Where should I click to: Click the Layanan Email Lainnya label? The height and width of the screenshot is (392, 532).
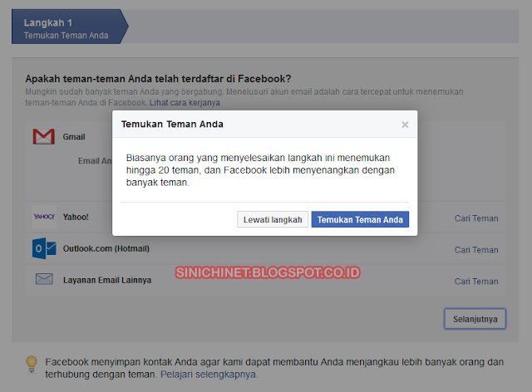click(x=107, y=280)
